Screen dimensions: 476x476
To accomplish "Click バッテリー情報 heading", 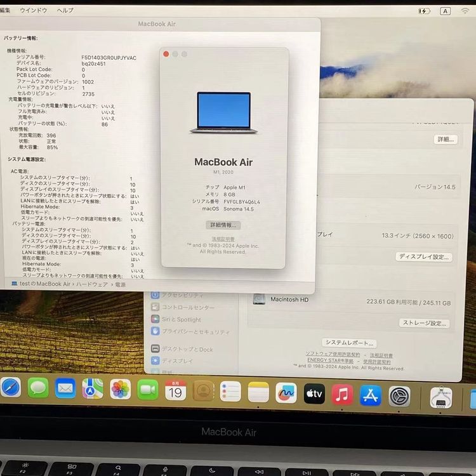I will (x=21, y=38).
